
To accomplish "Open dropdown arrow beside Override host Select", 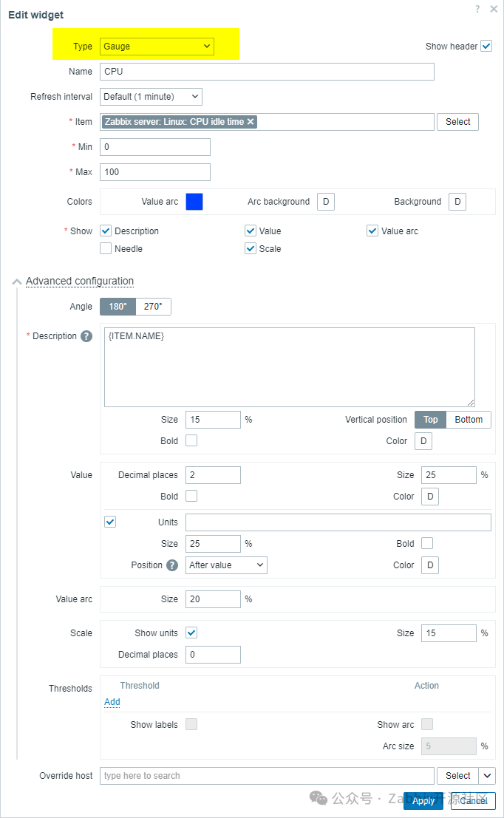I will tap(487, 776).
